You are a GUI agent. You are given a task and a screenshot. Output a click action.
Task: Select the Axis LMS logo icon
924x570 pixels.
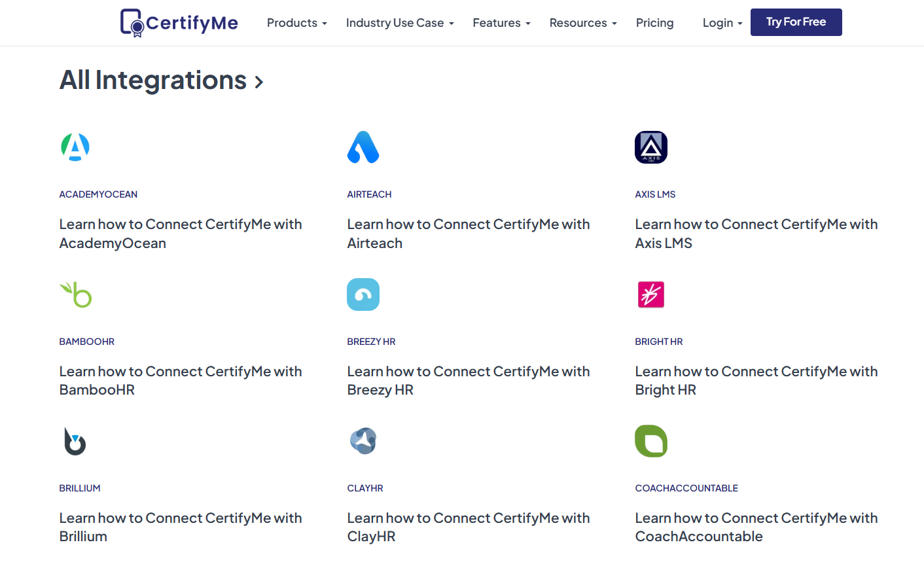click(x=651, y=147)
